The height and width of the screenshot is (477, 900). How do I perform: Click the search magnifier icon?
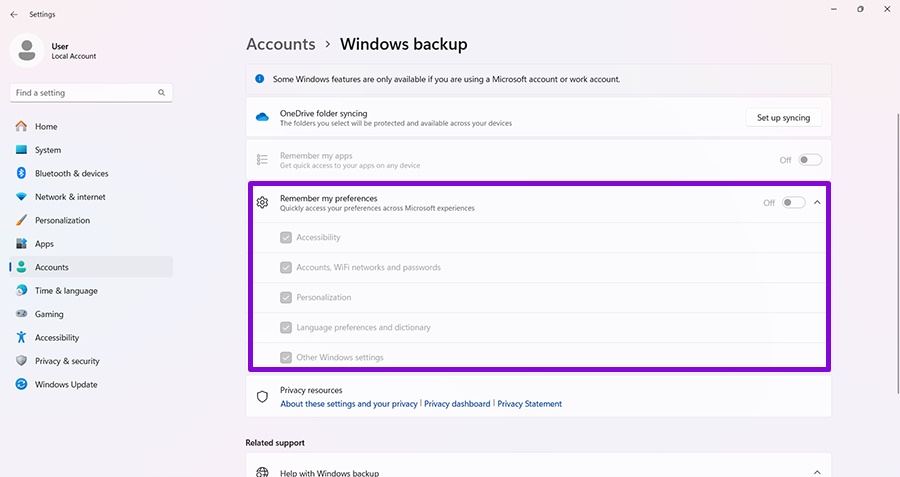[x=161, y=92]
